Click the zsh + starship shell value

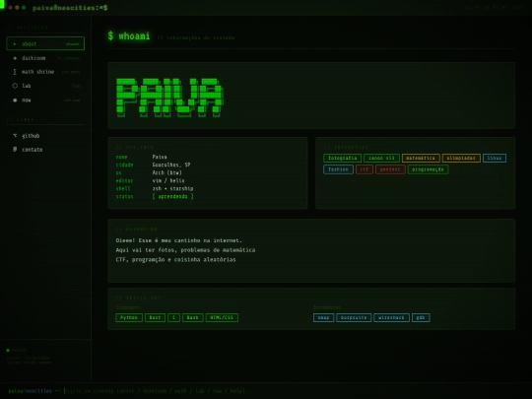point(172,188)
